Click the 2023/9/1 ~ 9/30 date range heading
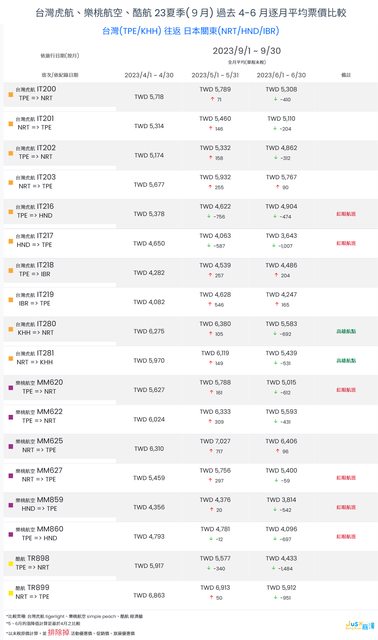 pyautogui.click(x=247, y=51)
